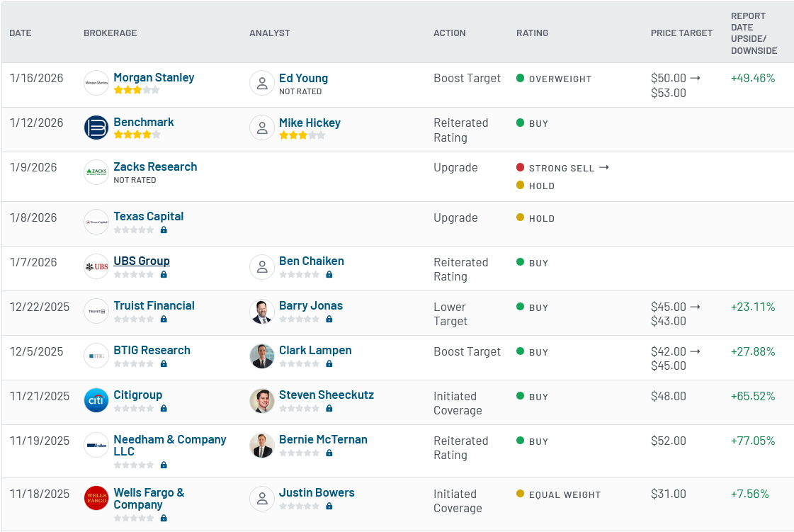Click Clark Lampen's profile photo

262,356
